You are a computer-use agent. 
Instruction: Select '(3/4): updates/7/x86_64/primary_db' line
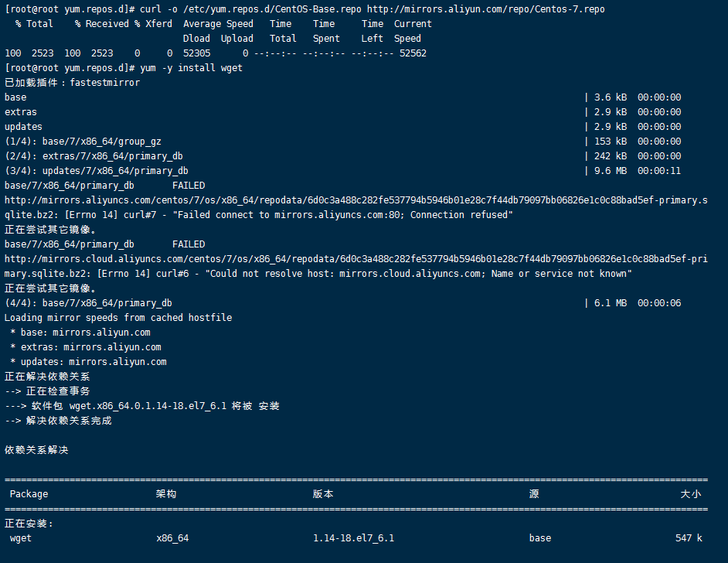(342, 171)
